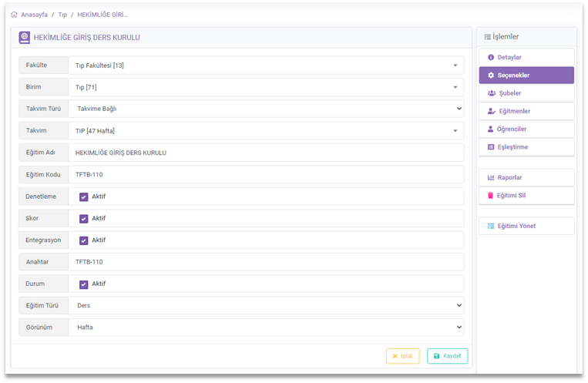Click the globe icon beside form title
This screenshot has width=588, height=383.
tap(24, 37)
